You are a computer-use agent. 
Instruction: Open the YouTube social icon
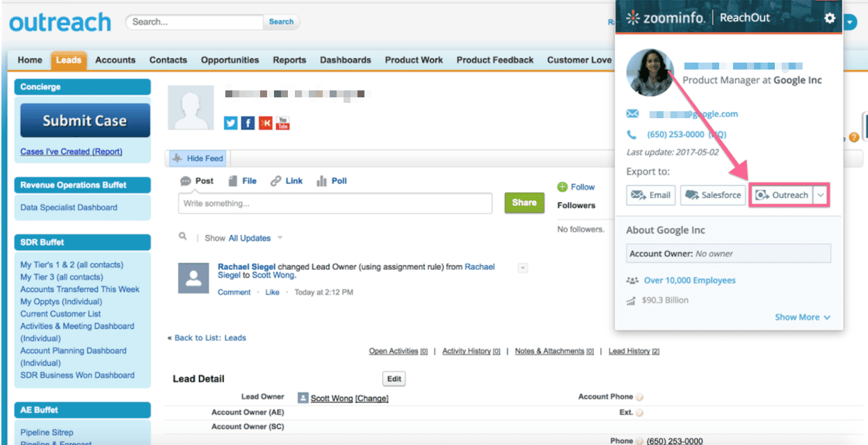click(x=282, y=123)
